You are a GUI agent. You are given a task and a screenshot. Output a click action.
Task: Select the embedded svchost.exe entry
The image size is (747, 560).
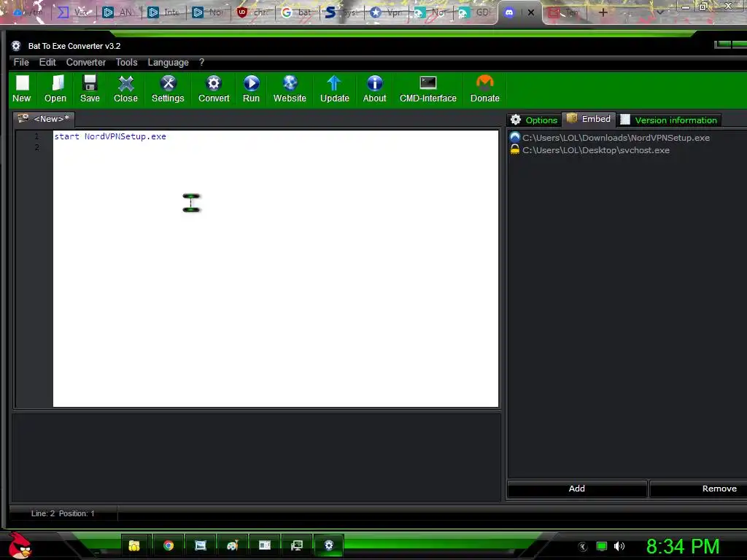pyautogui.click(x=589, y=150)
